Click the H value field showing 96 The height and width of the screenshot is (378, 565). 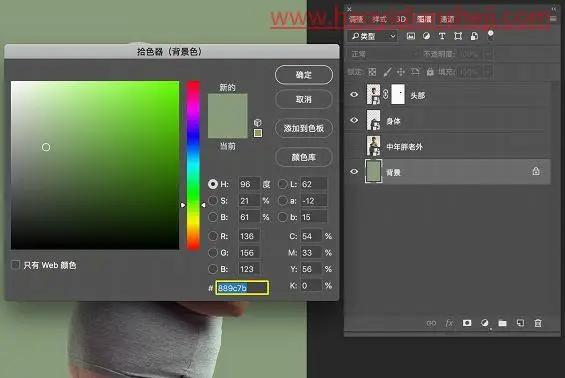pos(249,184)
